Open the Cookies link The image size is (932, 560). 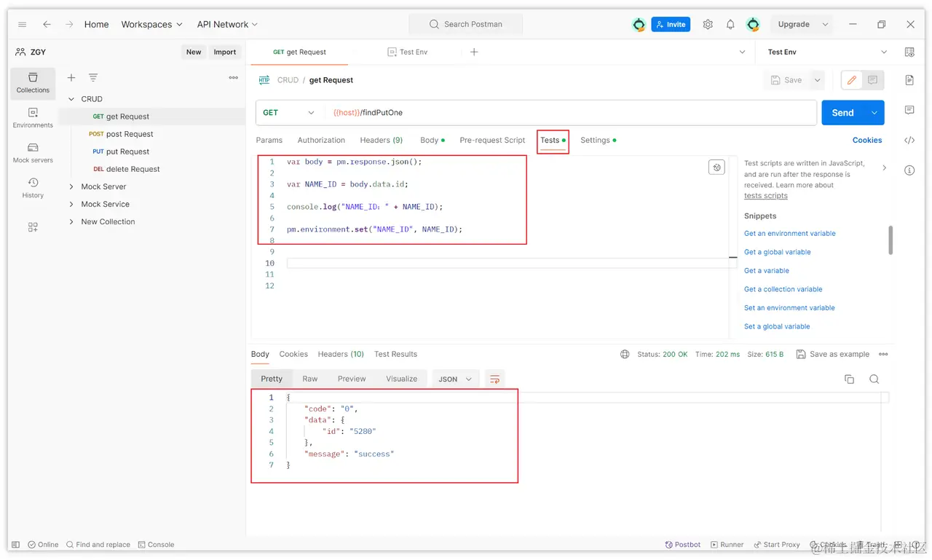coord(867,140)
